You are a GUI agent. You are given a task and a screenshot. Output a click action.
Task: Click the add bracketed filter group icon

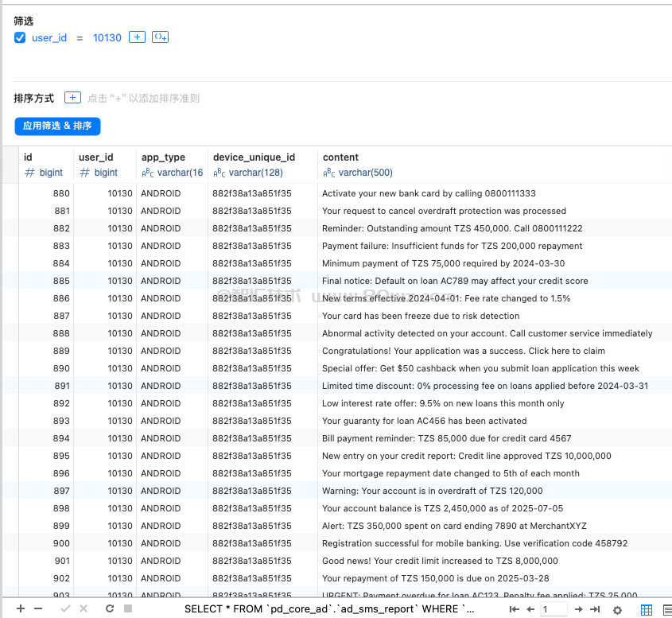coord(160,37)
